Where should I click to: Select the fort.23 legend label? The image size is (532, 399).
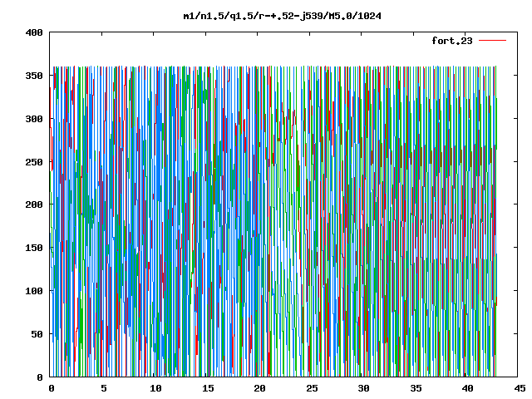pyautogui.click(x=451, y=41)
